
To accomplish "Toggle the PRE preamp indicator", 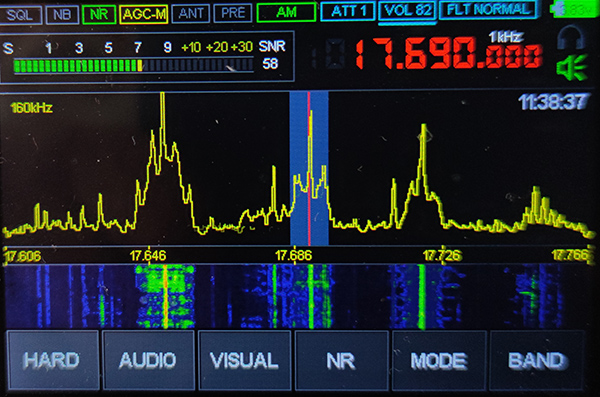I will point(233,13).
